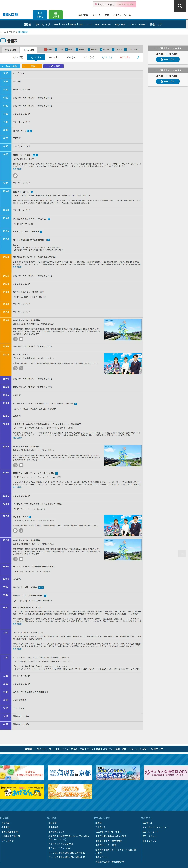The image size is (188, 868).
Task: Open globe icon of 20:55 京の水ものがたり
Action: tap(15, 465)
